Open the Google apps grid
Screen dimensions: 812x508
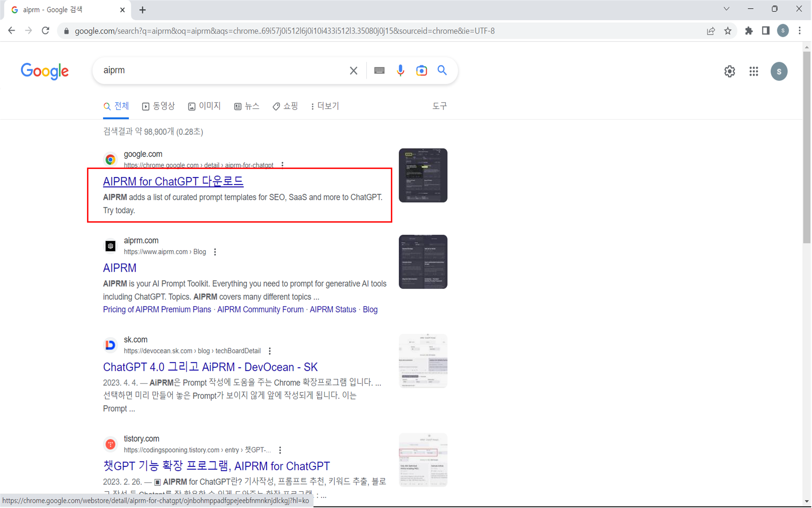tap(754, 71)
